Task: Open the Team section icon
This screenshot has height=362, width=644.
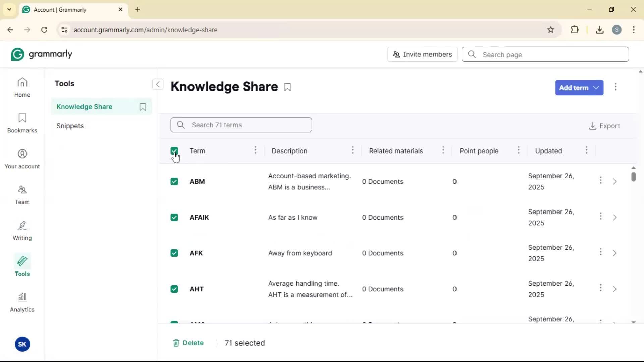Action: coord(22,195)
